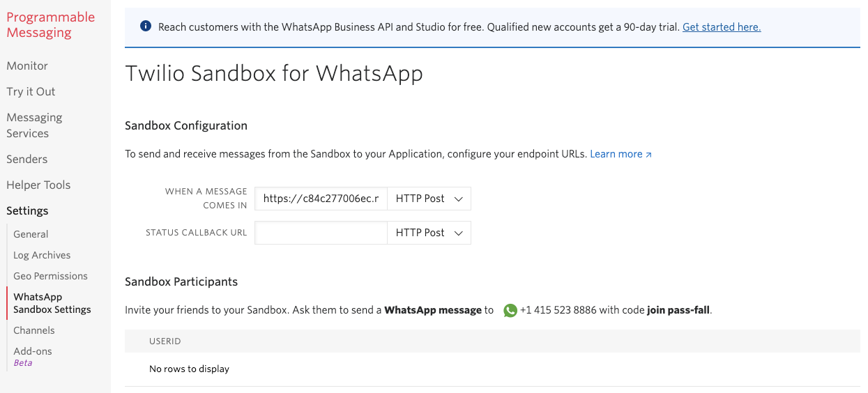The height and width of the screenshot is (393, 868).
Task: Click the Status callback URL field
Action: pyautogui.click(x=321, y=233)
